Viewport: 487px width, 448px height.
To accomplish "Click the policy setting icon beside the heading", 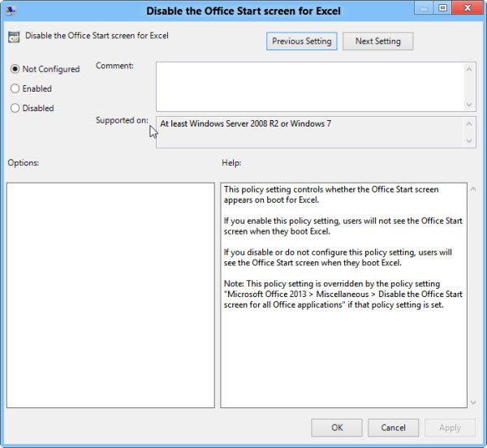I will [14, 37].
